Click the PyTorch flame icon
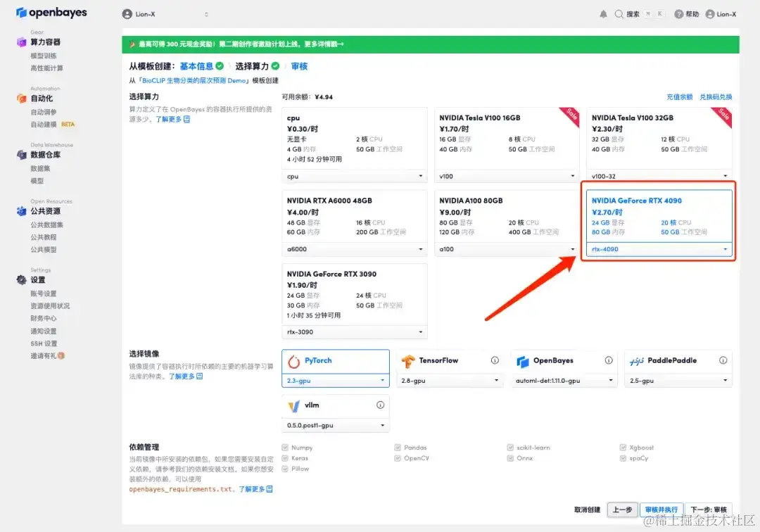Screen dimensions: 760x532 click(x=293, y=362)
